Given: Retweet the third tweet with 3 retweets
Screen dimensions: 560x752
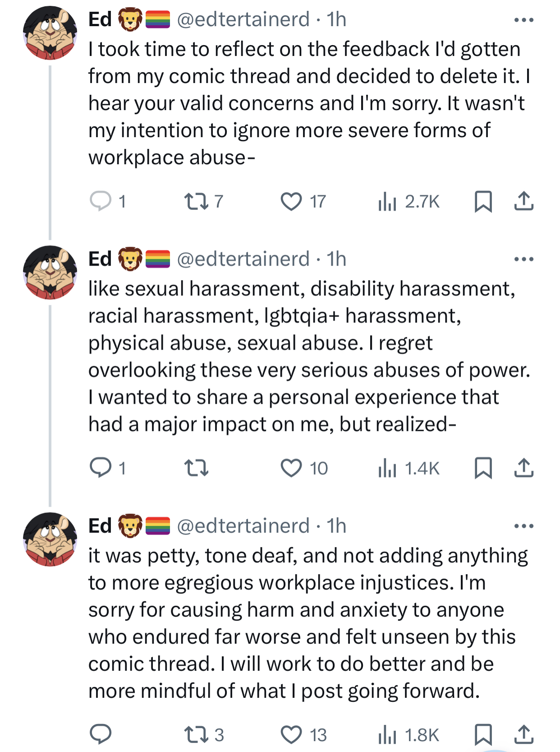Looking at the screenshot, I should tap(197, 734).
